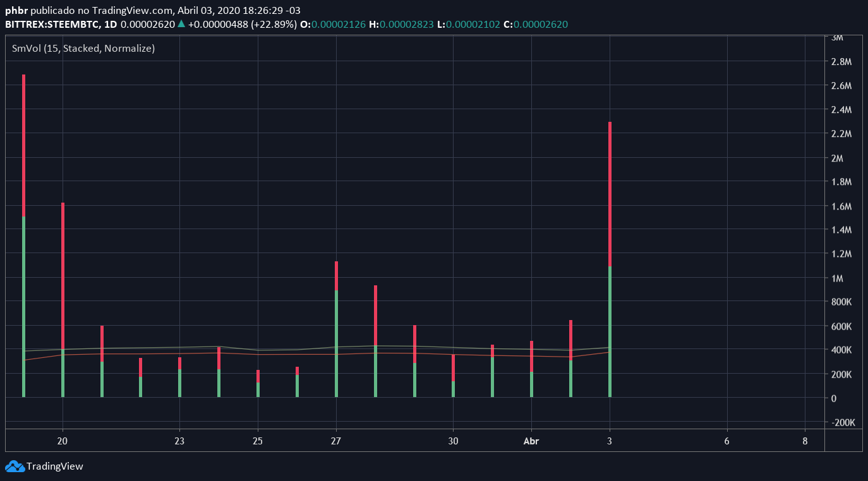
Task: Click the 1M price axis label
Action: (x=838, y=278)
